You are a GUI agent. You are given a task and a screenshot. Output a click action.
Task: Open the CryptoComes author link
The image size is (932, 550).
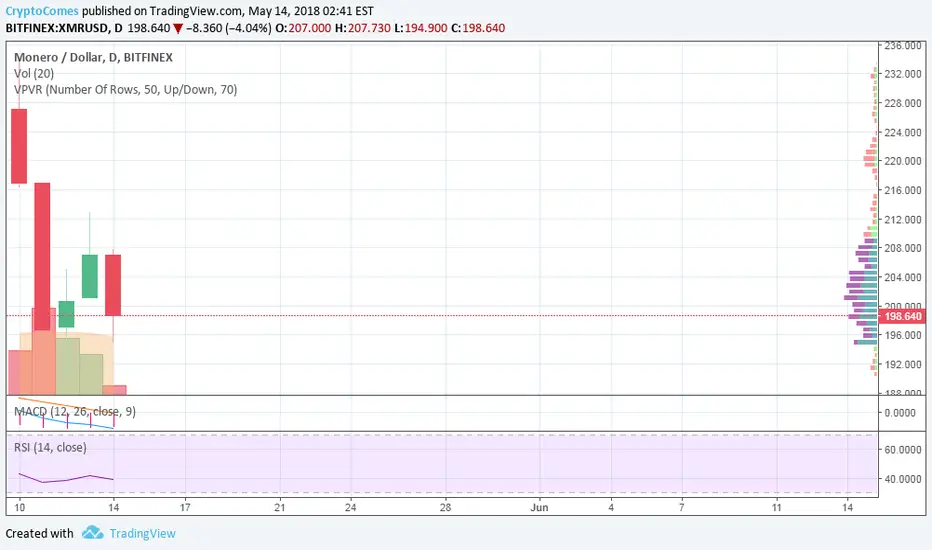[42, 11]
